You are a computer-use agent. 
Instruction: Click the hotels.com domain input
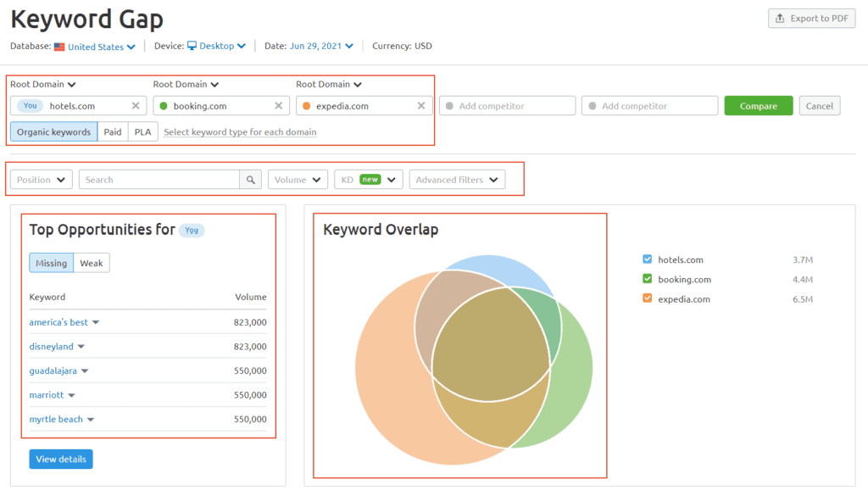(79, 106)
